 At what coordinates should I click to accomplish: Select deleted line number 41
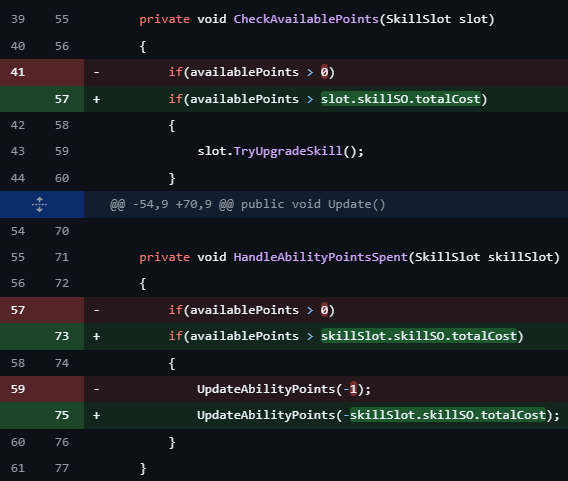[x=18, y=72]
